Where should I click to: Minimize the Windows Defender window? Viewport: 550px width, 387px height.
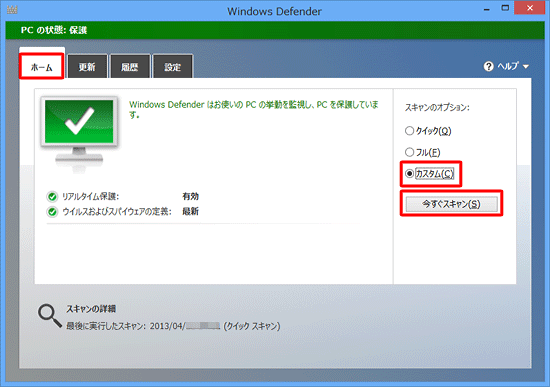[x=487, y=9]
